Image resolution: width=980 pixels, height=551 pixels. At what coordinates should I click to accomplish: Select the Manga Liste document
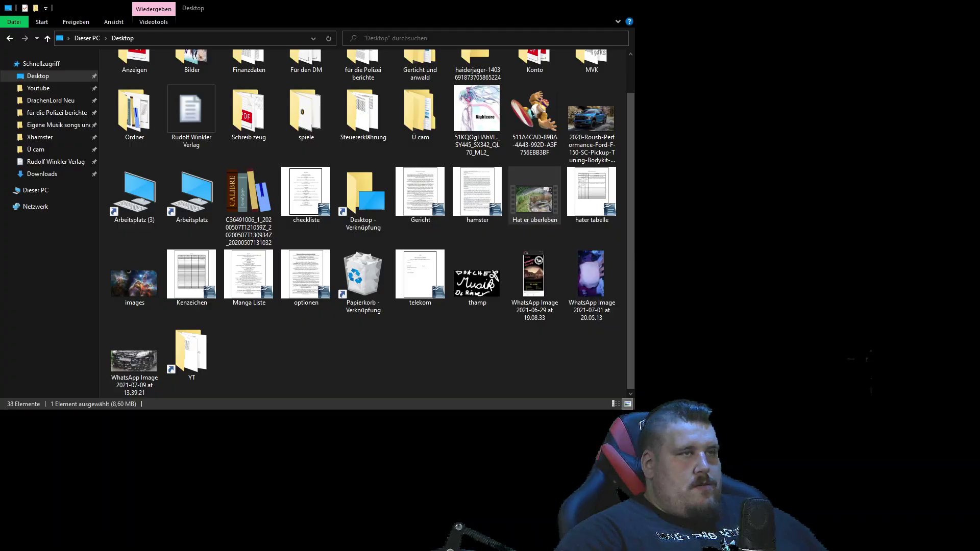coord(249,274)
